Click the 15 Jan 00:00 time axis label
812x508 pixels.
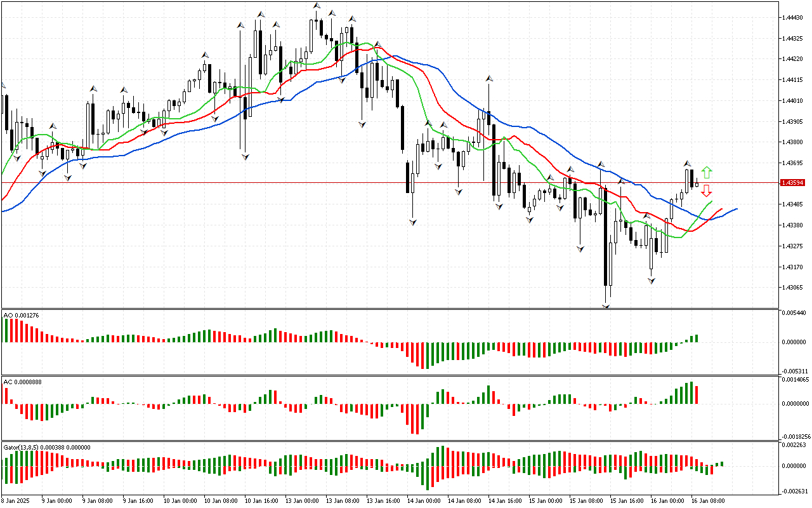point(546,501)
